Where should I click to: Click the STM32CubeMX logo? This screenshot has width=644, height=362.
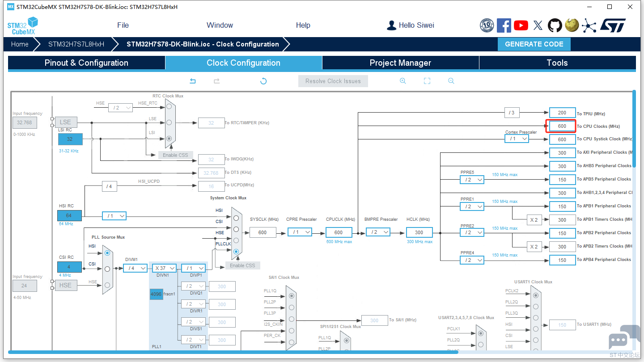coord(22,25)
